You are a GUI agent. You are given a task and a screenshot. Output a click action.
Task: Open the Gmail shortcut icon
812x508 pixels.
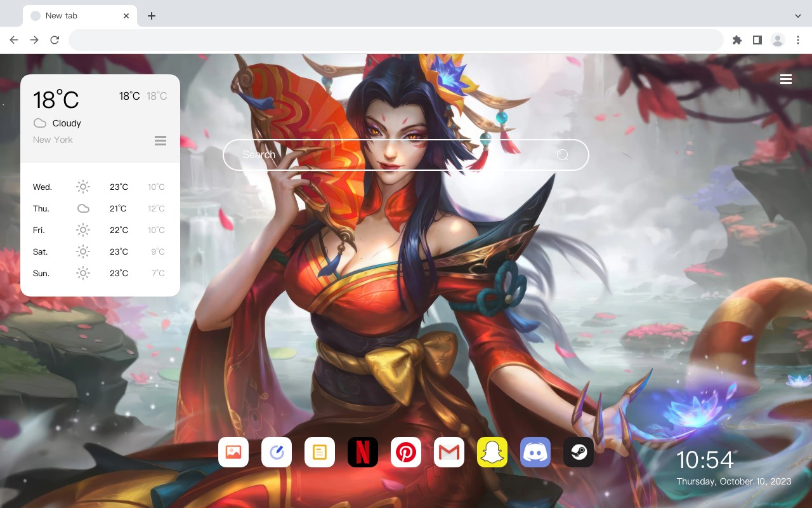[449, 452]
